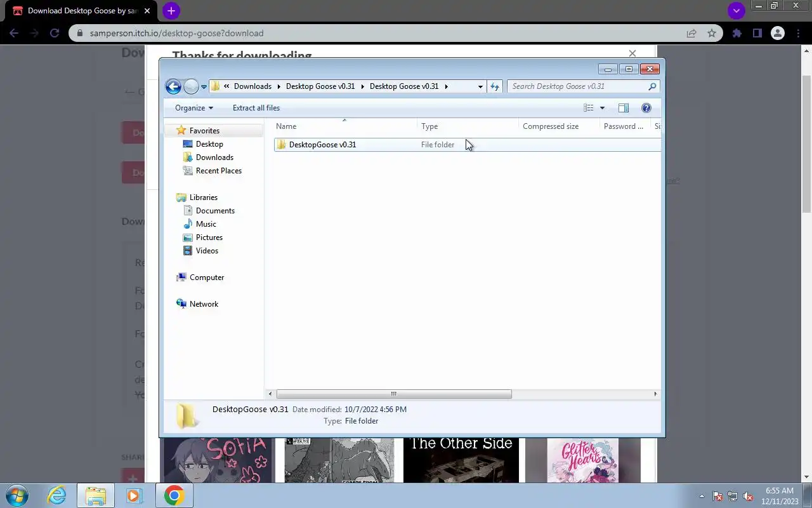The height and width of the screenshot is (508, 812).
Task: Open the view options dropdown arrow
Action: (x=602, y=108)
